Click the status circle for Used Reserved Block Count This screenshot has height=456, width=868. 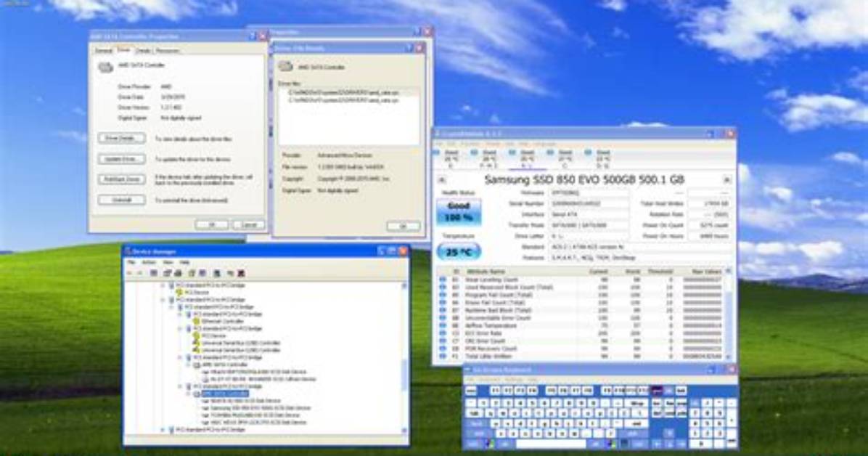point(442,288)
